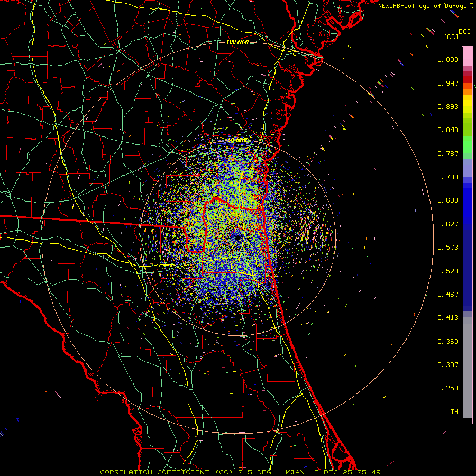Click the black radar site dot at center
This screenshot has height=476, width=476.
[237, 237]
